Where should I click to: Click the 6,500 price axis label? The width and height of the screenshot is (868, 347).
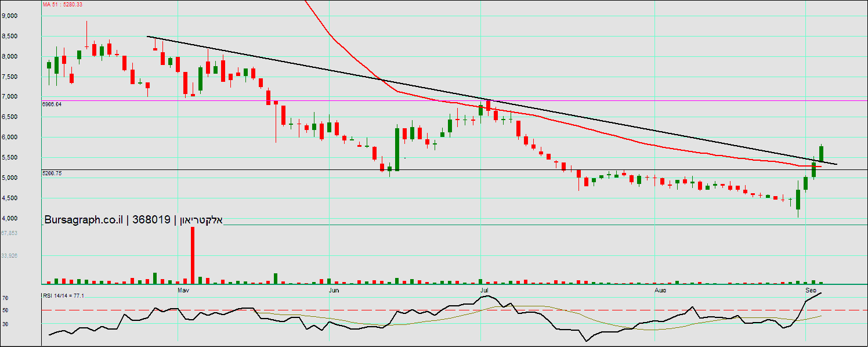click(10, 117)
